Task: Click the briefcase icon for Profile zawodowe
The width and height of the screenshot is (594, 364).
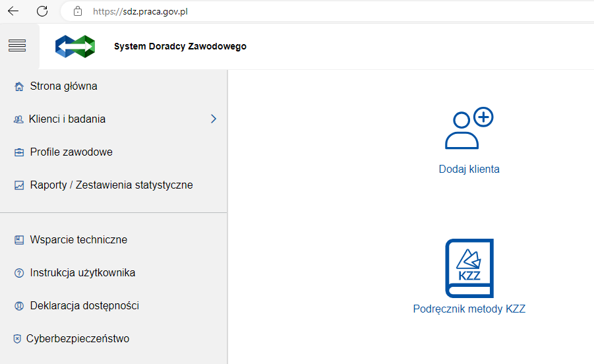Action: 18,152
